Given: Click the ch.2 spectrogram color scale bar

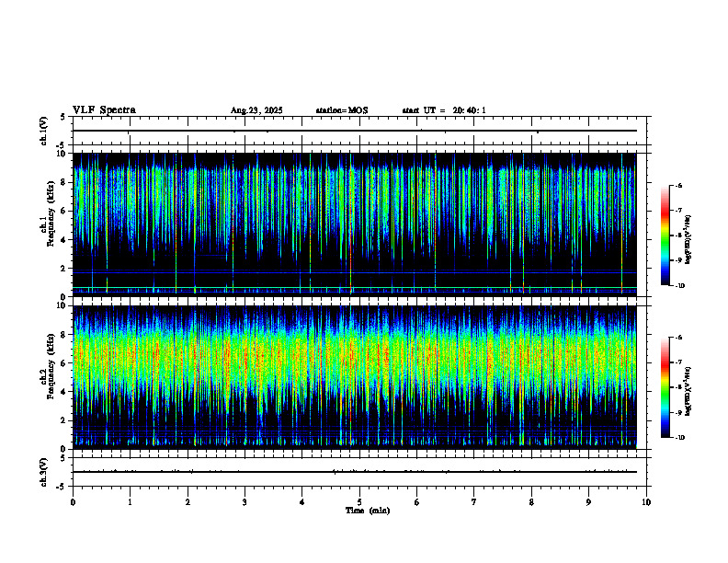Looking at the screenshot, I should pos(665,387).
